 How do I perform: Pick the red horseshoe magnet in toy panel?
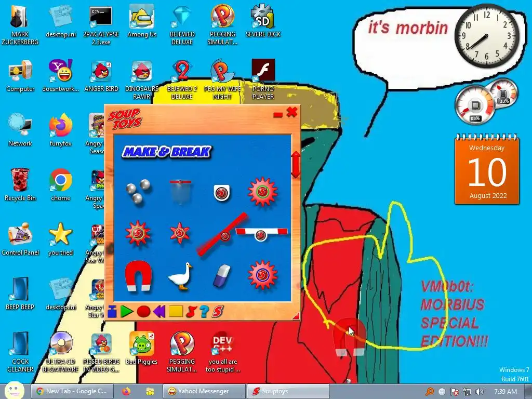138,276
